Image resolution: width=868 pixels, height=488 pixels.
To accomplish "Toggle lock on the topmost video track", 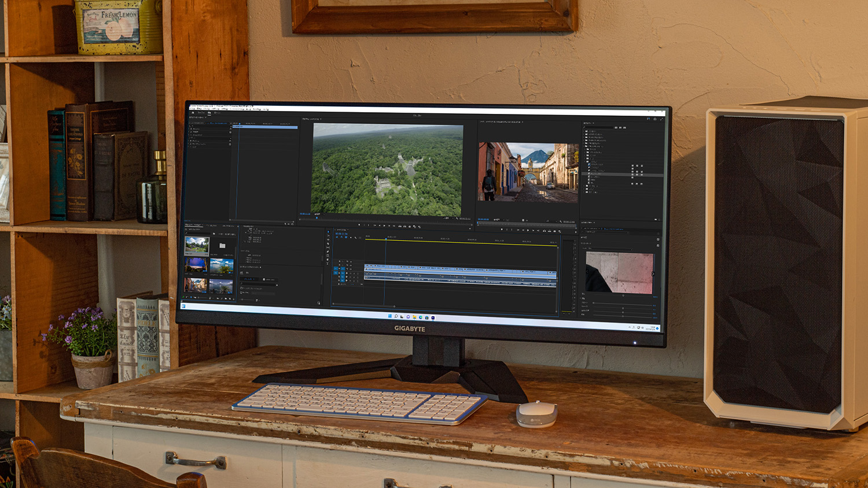I will (340, 261).
